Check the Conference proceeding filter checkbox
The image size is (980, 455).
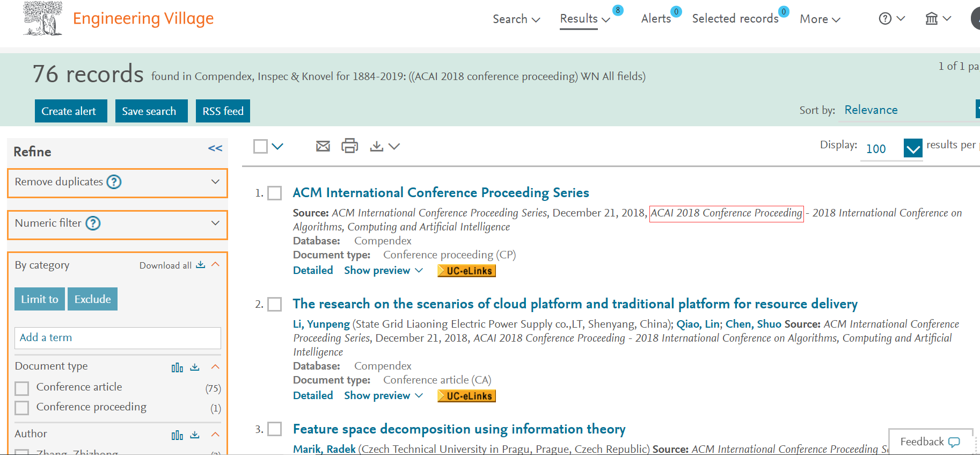(x=22, y=408)
